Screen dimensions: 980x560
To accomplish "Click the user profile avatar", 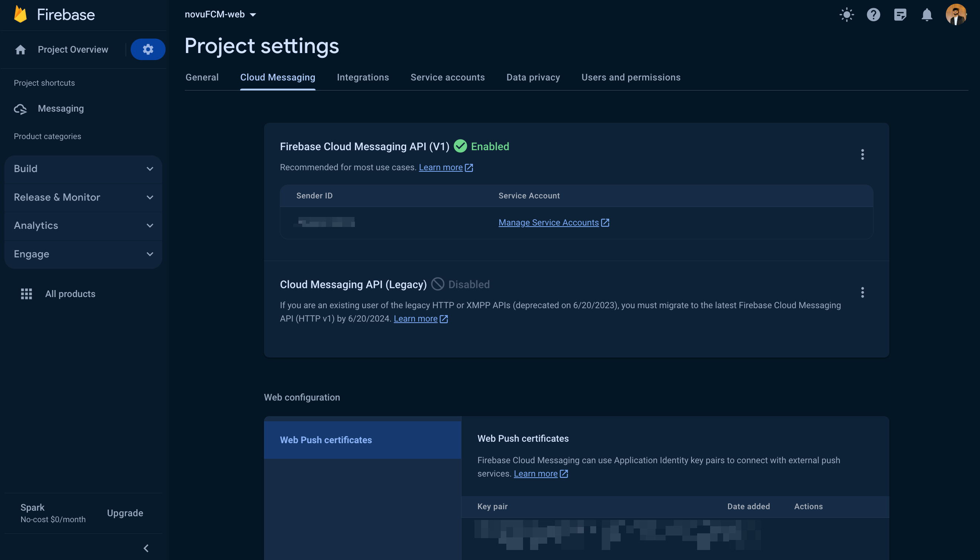I will pyautogui.click(x=955, y=14).
